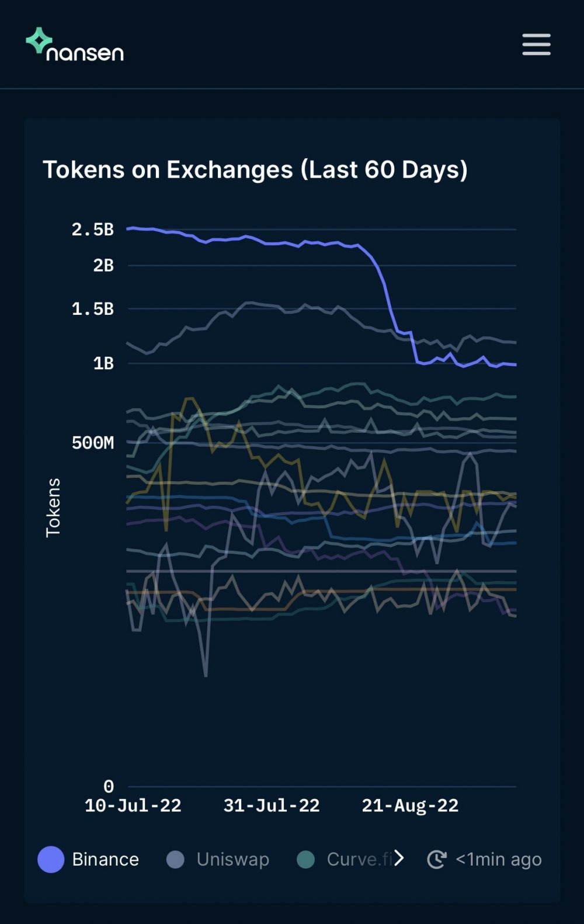
Task: Click the Binance legend color dot
Action: (51, 859)
